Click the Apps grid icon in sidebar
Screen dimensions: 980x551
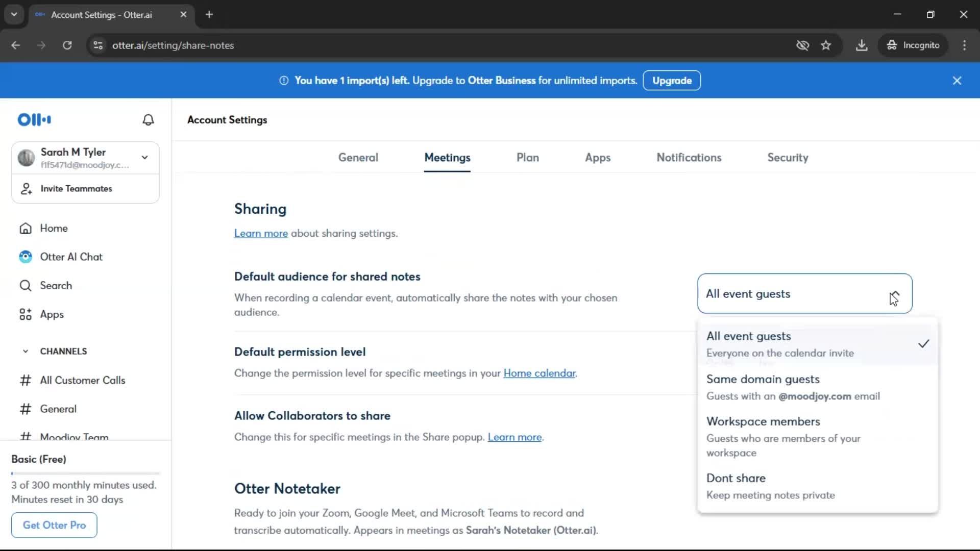click(x=26, y=314)
